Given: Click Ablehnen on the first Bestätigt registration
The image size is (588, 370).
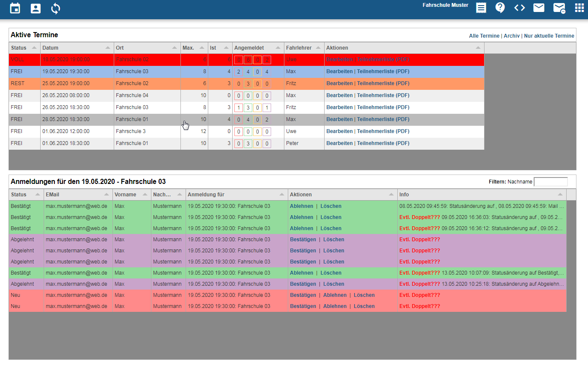Looking at the screenshot, I should [x=301, y=206].
